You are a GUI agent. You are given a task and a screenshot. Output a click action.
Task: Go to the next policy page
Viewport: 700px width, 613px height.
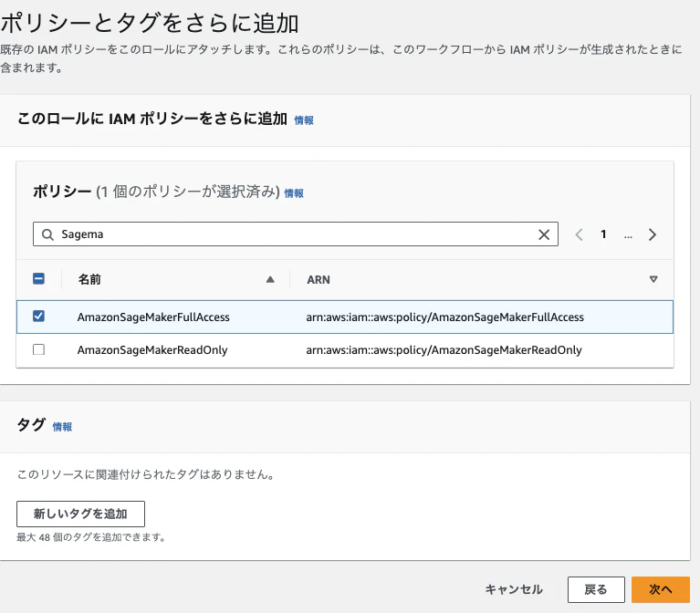click(653, 234)
